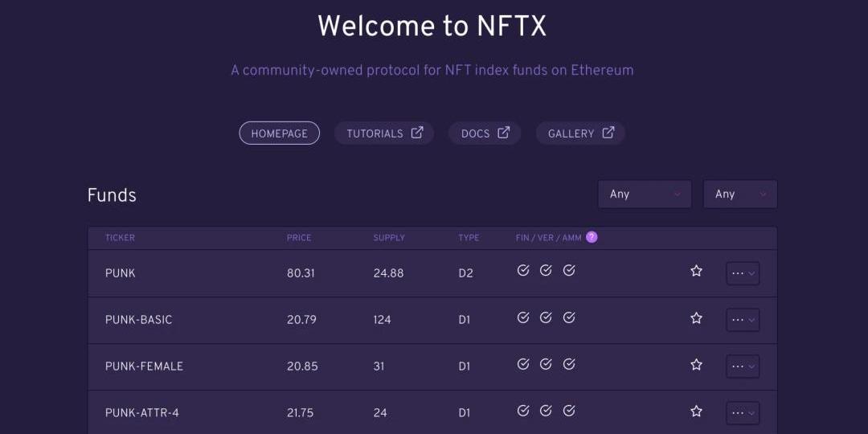The width and height of the screenshot is (868, 434).
Task: Open the second Any filter dropdown
Action: tap(740, 194)
